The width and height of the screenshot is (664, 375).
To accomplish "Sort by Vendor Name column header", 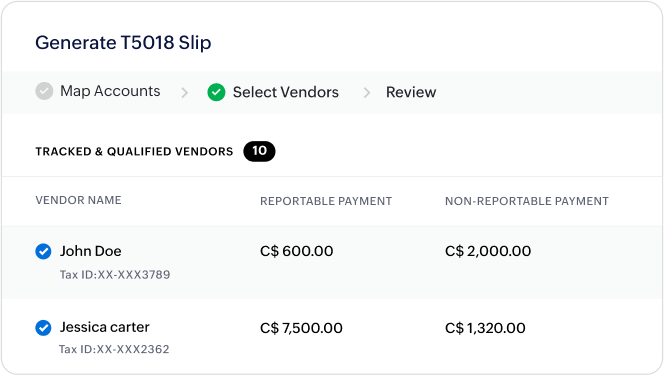I will tap(78, 200).
